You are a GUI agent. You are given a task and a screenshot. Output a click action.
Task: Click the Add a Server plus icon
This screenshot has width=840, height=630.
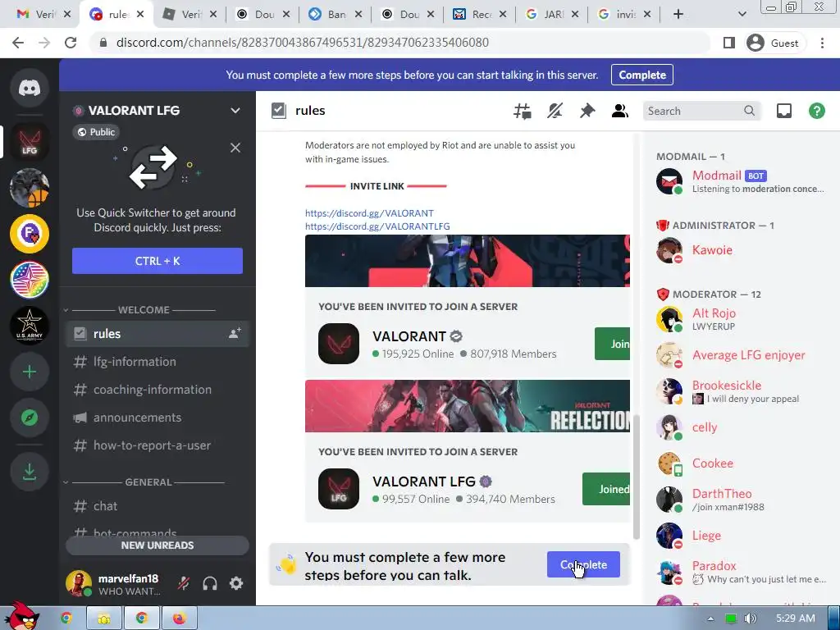coord(30,372)
